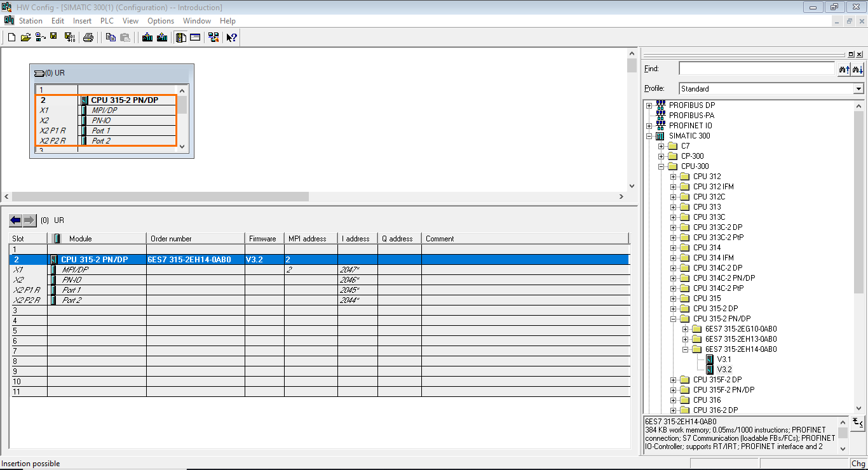Click the Upload to PG icon
The width and height of the screenshot is (868, 470).
pos(162,37)
